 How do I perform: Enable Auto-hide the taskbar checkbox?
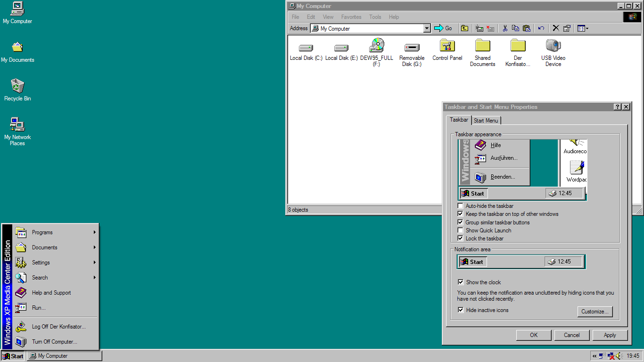pos(461,206)
